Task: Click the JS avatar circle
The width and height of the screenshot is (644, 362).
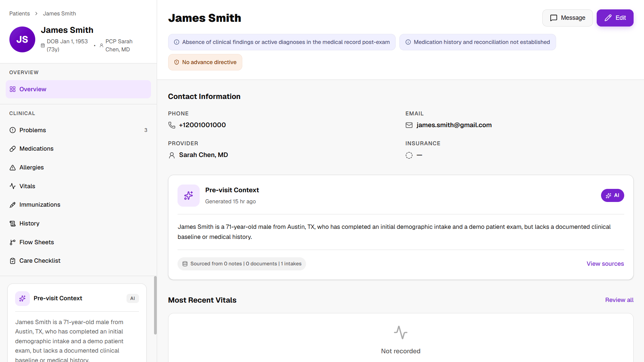Action: tap(22, 40)
